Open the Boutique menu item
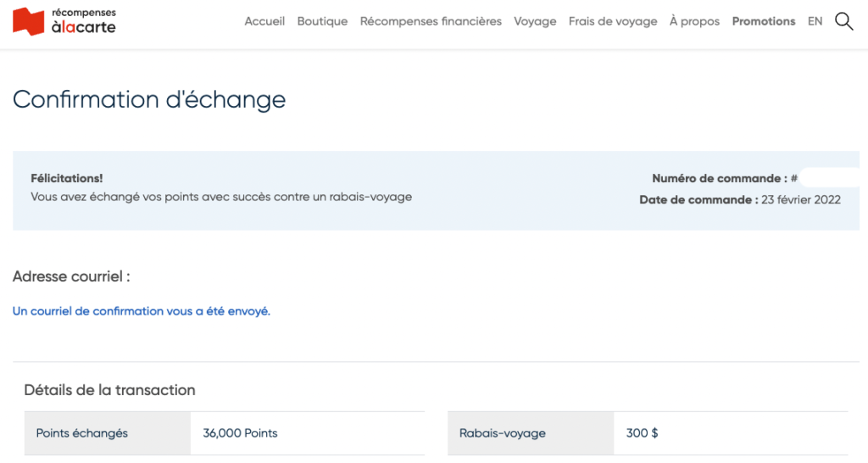This screenshot has width=868, height=463. click(x=322, y=21)
